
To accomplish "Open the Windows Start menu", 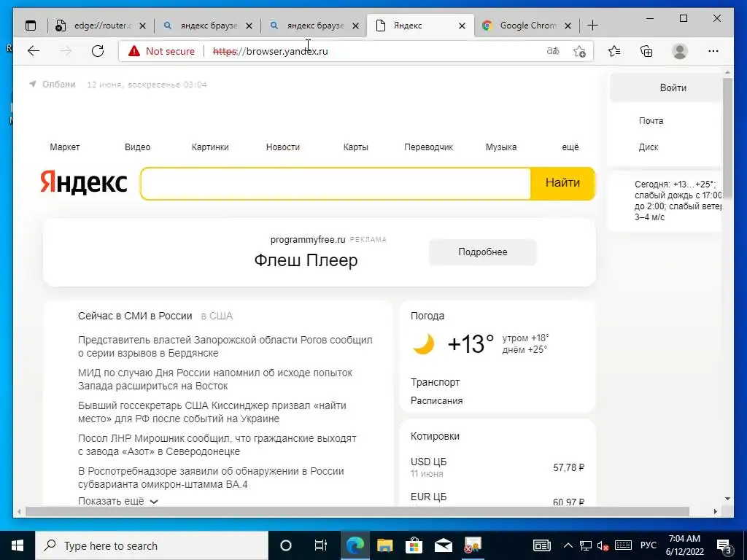I will pos(18,545).
